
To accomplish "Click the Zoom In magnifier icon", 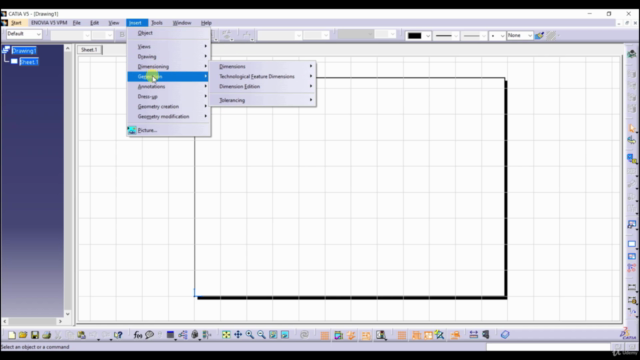I will (x=250, y=335).
